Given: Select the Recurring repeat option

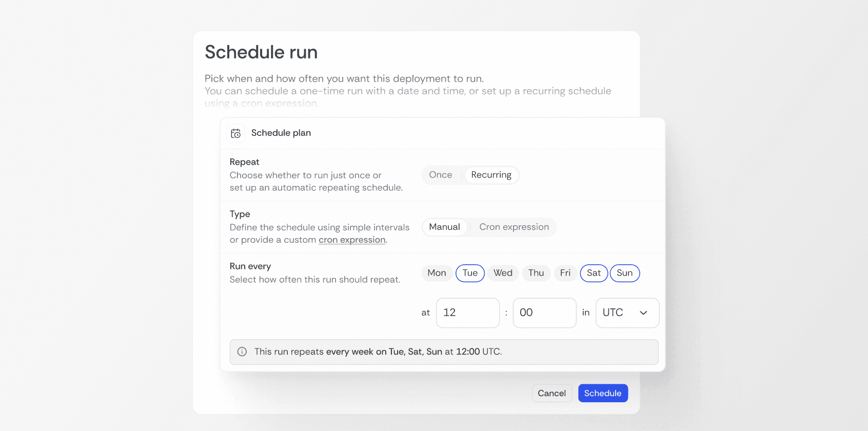Looking at the screenshot, I should tap(491, 175).
